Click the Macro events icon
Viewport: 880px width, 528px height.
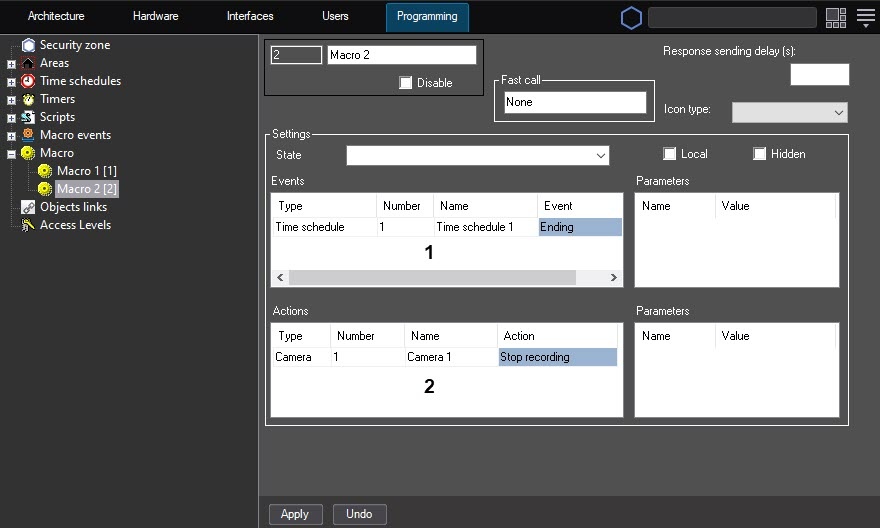tap(28, 135)
